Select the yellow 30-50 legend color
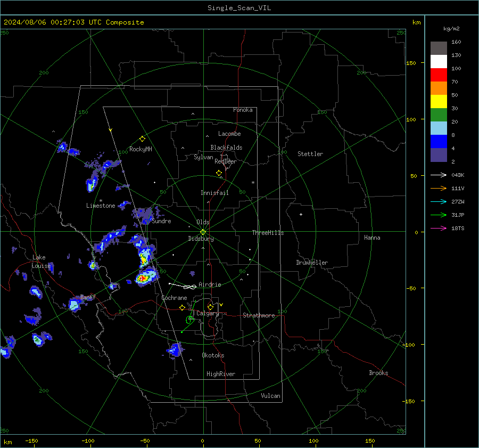The height and width of the screenshot is (448, 479). (439, 102)
